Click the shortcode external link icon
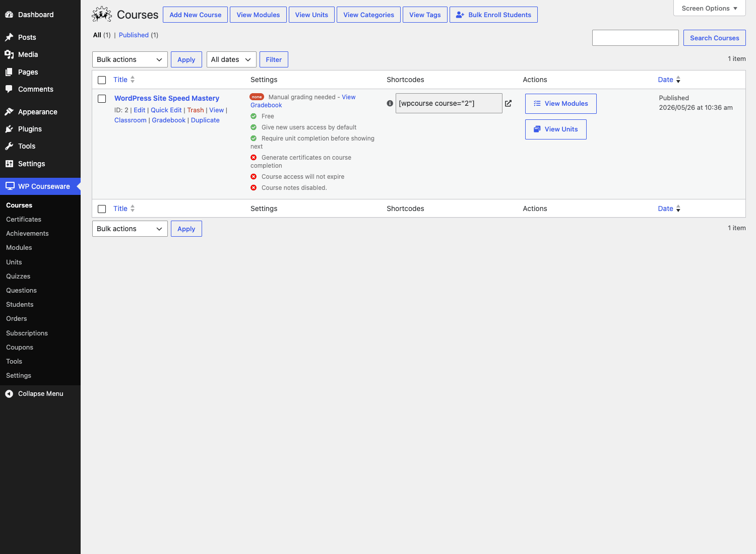The height and width of the screenshot is (554, 756). pos(509,103)
